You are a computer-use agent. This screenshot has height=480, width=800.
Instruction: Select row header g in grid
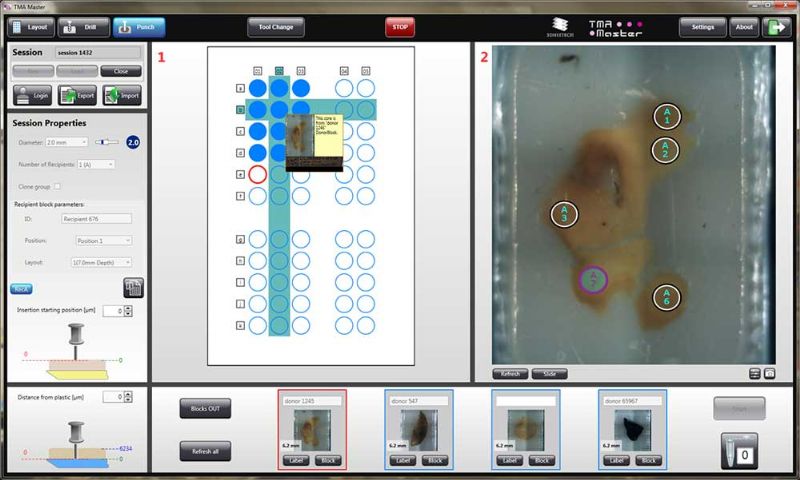click(x=240, y=239)
